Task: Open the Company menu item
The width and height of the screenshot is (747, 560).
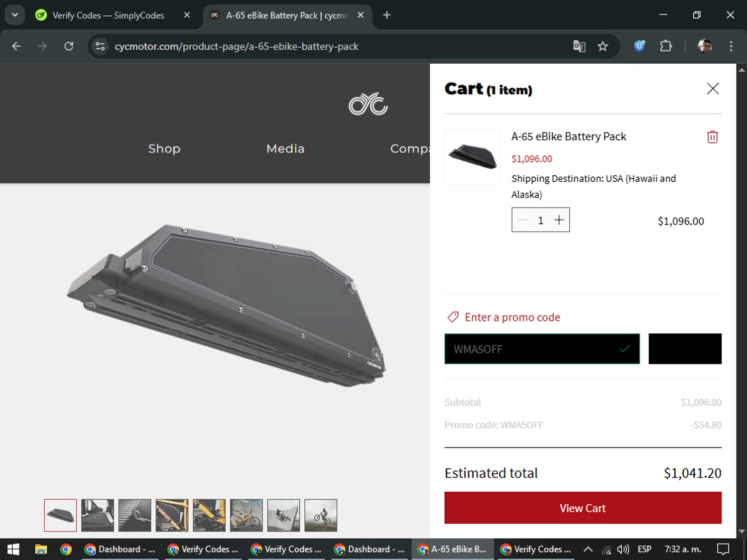Action: coord(410,148)
